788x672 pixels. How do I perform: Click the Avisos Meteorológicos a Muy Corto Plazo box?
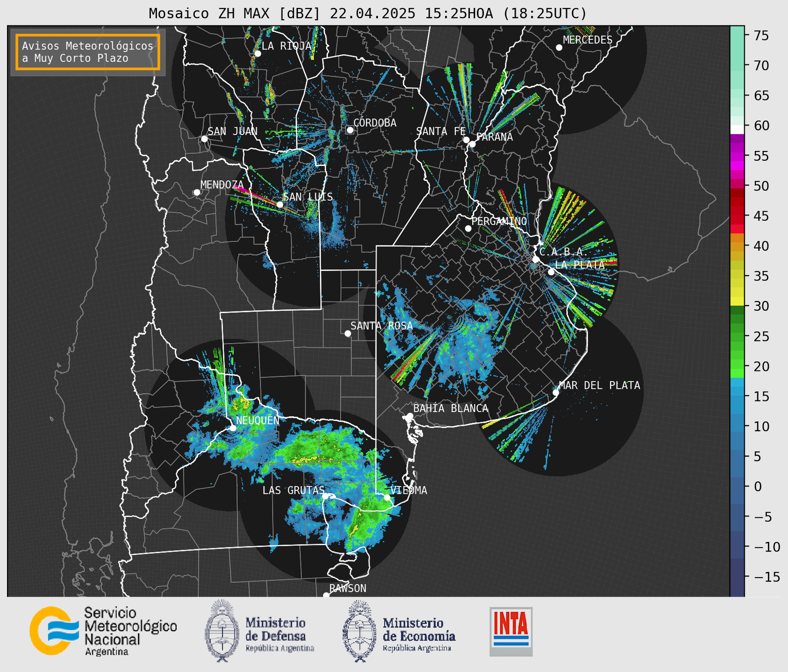click(88, 52)
